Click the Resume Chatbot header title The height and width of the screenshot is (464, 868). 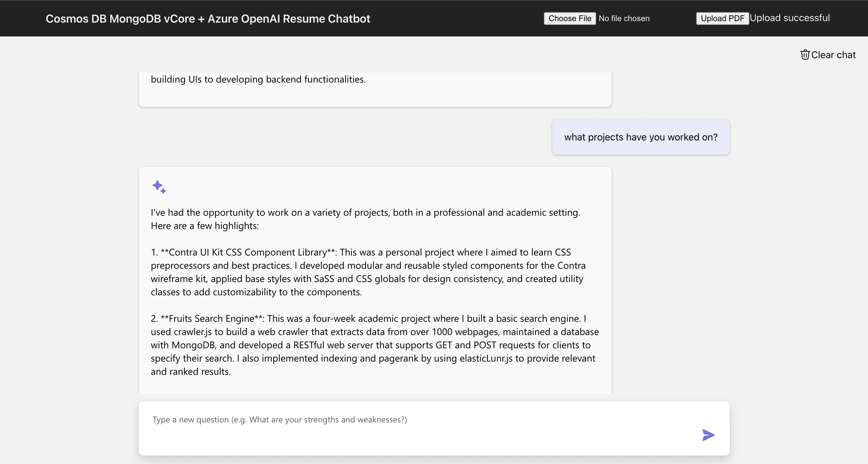(208, 18)
